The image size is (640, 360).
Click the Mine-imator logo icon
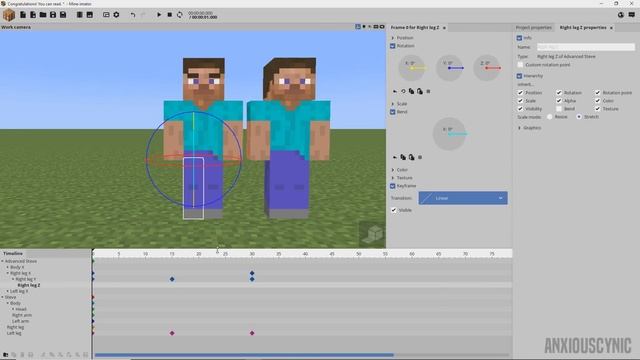click(9, 15)
